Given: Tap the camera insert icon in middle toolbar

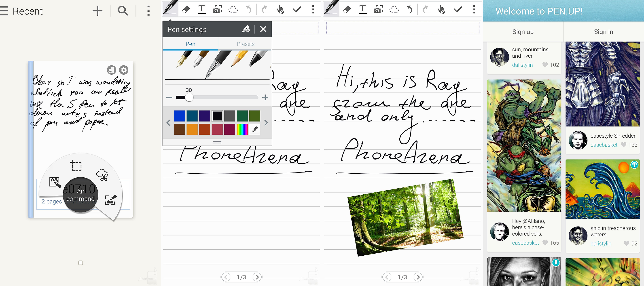Looking at the screenshot, I should pyautogui.click(x=217, y=9).
